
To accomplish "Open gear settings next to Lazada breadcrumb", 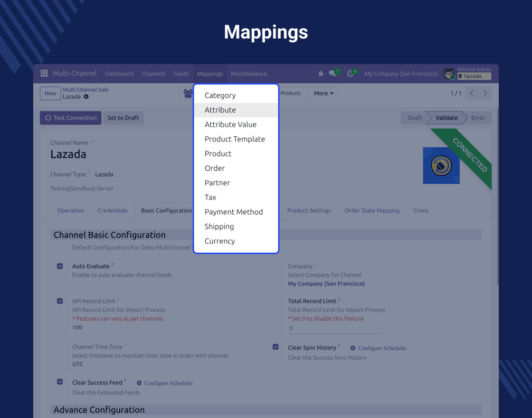I will pyautogui.click(x=86, y=97).
